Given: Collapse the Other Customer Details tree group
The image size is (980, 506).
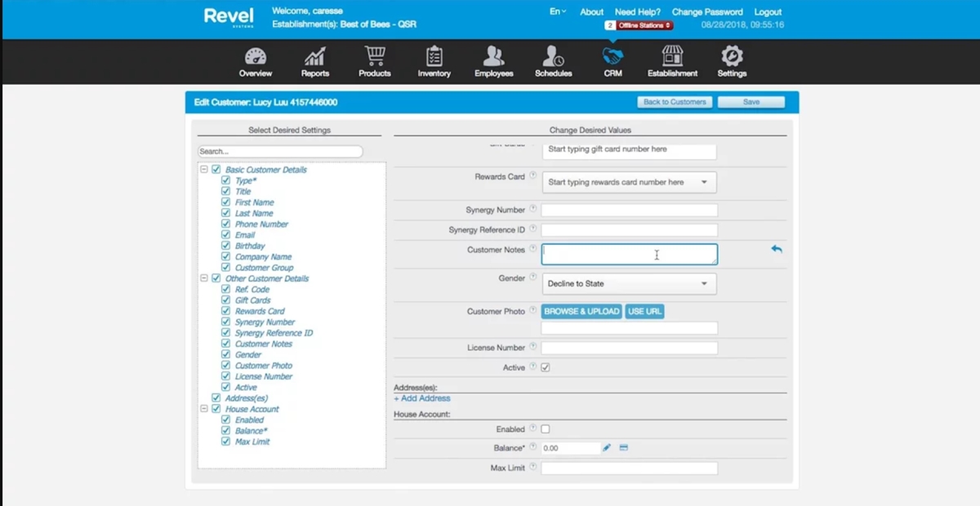Looking at the screenshot, I should click(204, 278).
